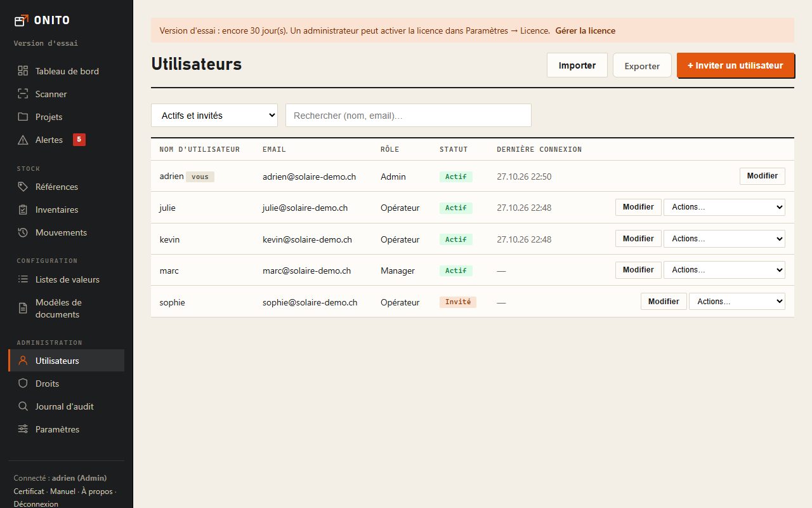Open the Modèles de documents file icon
Viewport: 812px width, 508px height.
coord(23,308)
